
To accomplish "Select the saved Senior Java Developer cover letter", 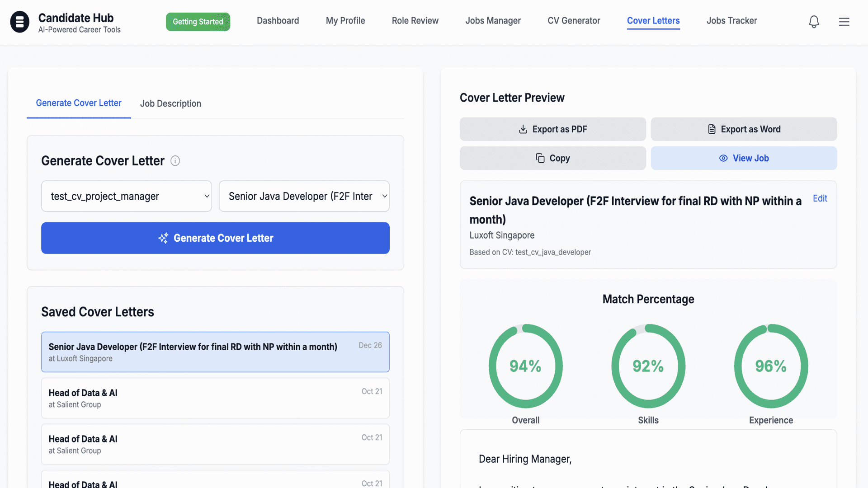I will click(215, 352).
